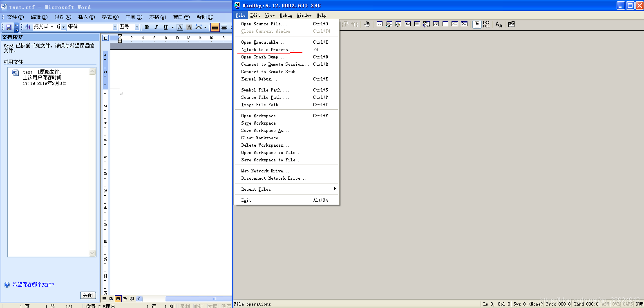Click the Word horizontal scrollbar thumb
This screenshot has width=644, height=308.
(x=198, y=299)
